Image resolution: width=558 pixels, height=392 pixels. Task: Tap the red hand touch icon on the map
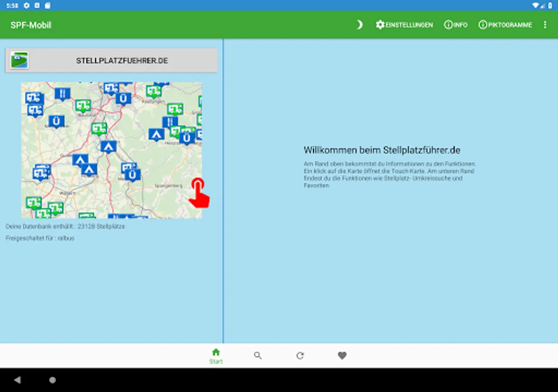tap(199, 193)
